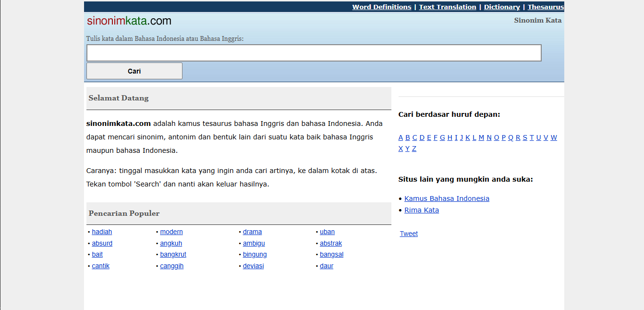Browse words starting with letter H
The image size is (644, 310).
pos(450,137)
